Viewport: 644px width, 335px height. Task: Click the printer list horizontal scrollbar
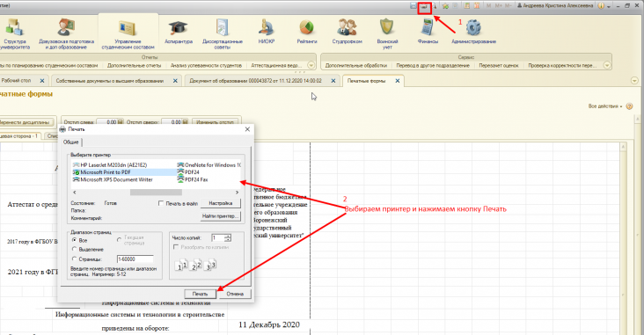pyautogui.click(x=156, y=193)
